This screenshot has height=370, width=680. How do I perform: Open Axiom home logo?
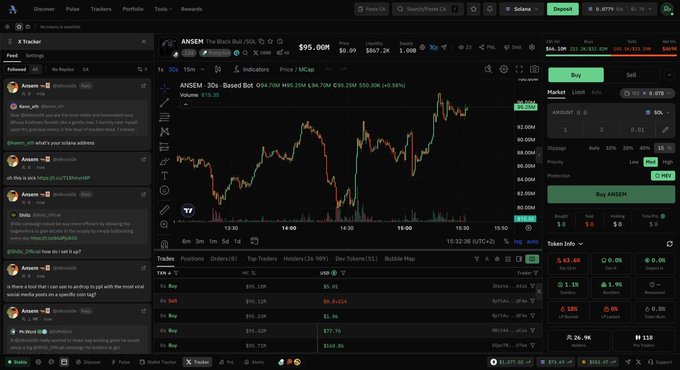[x=13, y=9]
